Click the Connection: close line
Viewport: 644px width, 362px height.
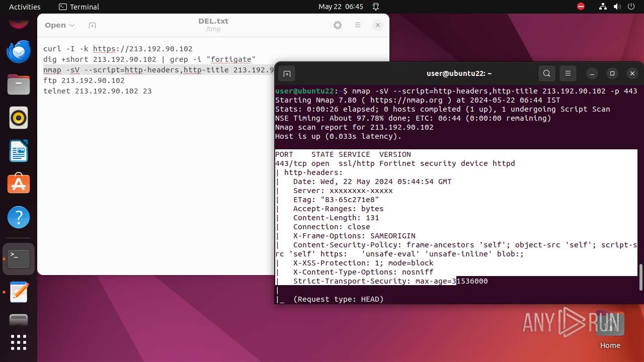pos(331,227)
